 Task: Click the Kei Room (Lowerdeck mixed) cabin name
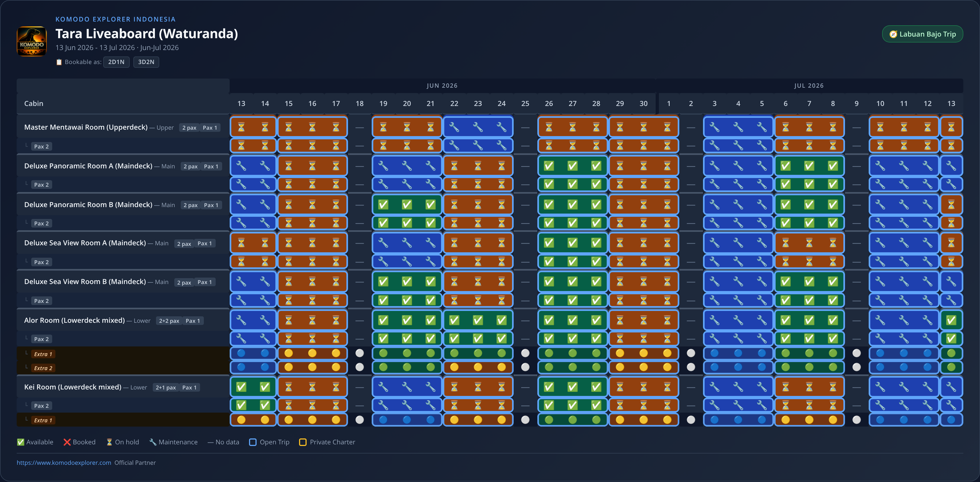(x=73, y=387)
